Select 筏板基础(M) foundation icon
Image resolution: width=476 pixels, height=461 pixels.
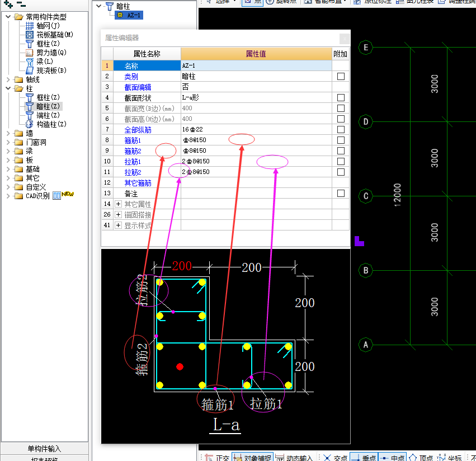[30, 35]
